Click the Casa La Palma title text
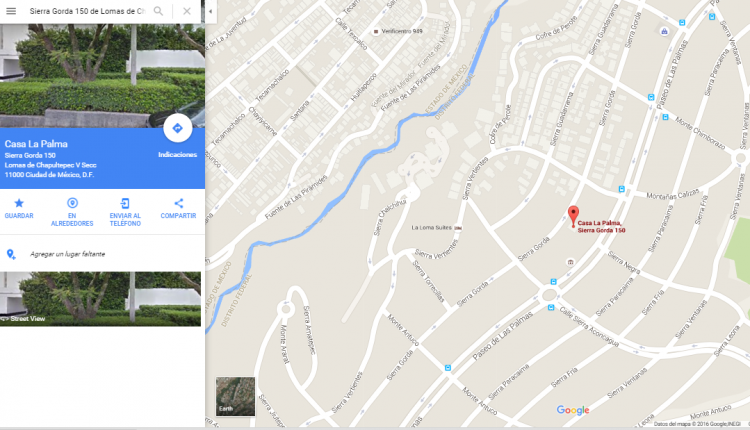 coord(36,144)
